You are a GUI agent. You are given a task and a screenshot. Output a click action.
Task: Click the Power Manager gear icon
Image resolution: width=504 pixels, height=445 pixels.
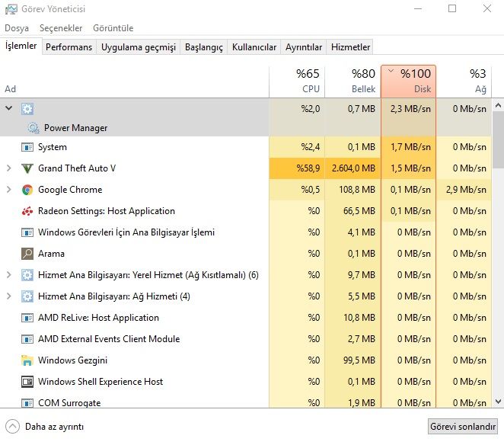coord(33,128)
